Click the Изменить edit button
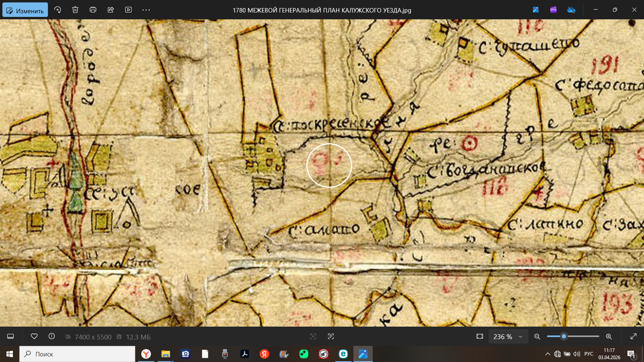Image resolution: width=644 pixels, height=362 pixels. pyautogui.click(x=25, y=10)
